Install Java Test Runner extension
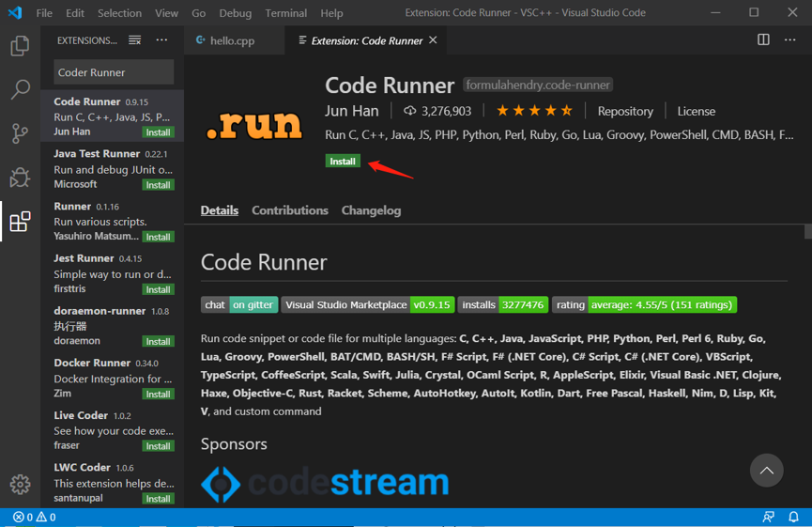The height and width of the screenshot is (527, 812). pyautogui.click(x=158, y=185)
